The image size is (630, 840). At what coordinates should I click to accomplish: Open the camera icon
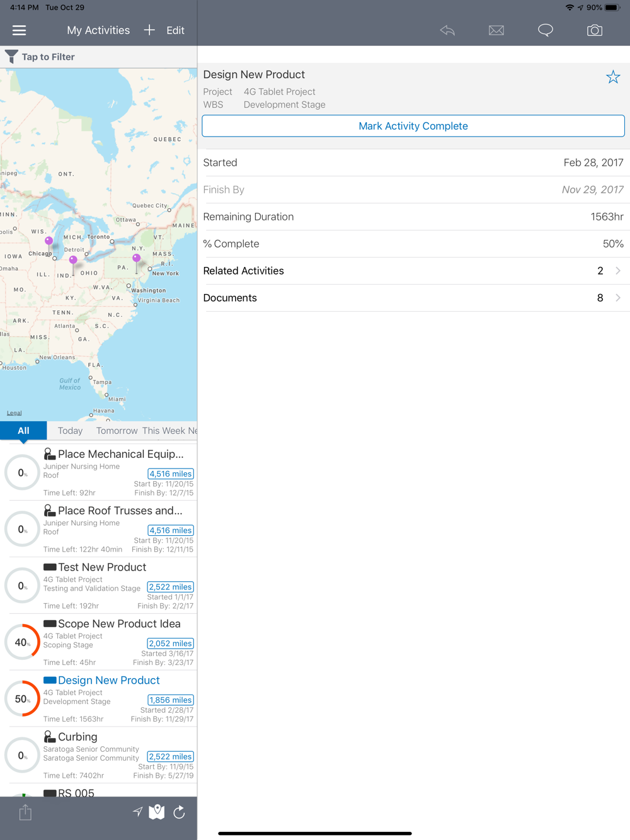coord(595,30)
